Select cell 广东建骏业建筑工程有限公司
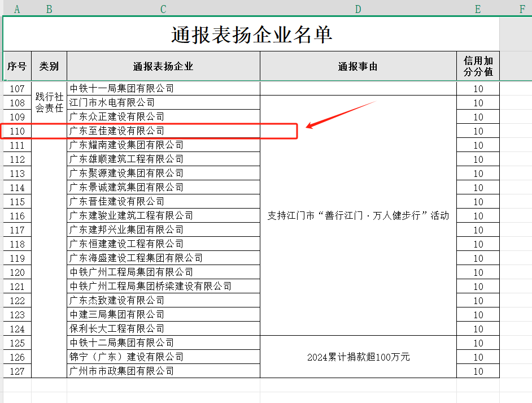The height and width of the screenshot is (403, 532). pos(163,215)
